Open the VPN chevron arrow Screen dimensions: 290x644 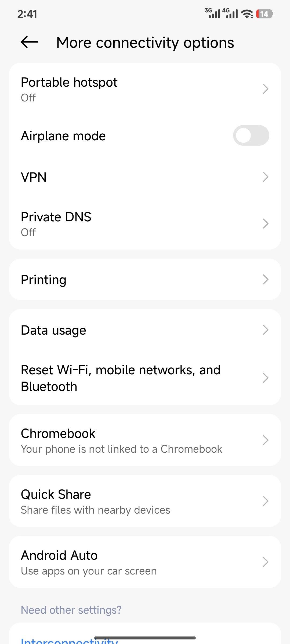(x=265, y=177)
